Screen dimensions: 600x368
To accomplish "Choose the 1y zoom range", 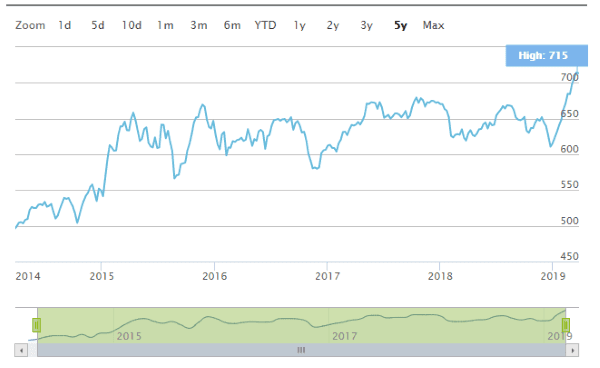I will tap(300, 25).
